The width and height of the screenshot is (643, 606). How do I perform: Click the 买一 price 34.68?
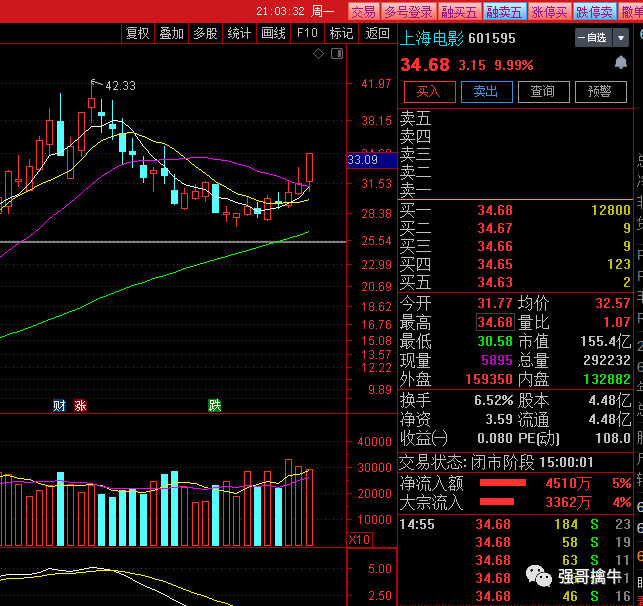pos(495,210)
